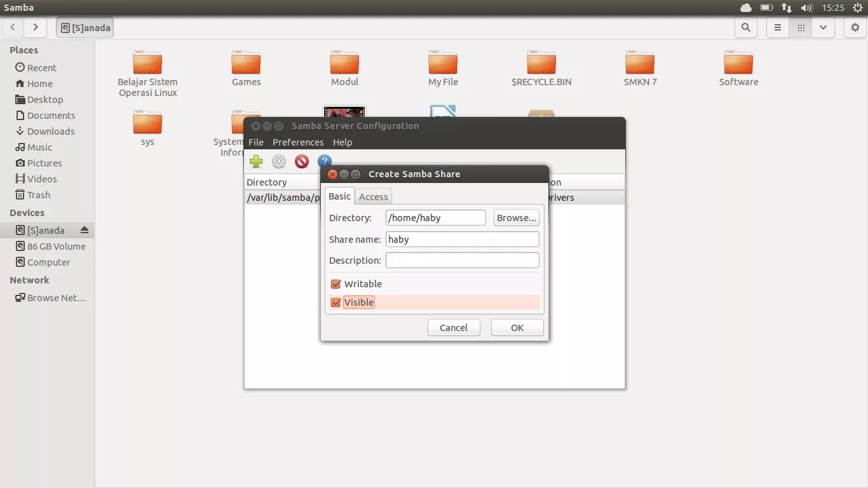Viewport: 868px width, 488px height.
Task: Open properties gear icon in Samba toolbar
Action: (279, 161)
